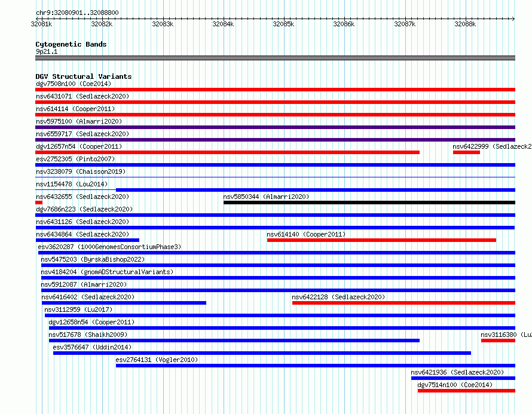
Task: Click the 32086k ruler tick label
Action: pos(344,24)
